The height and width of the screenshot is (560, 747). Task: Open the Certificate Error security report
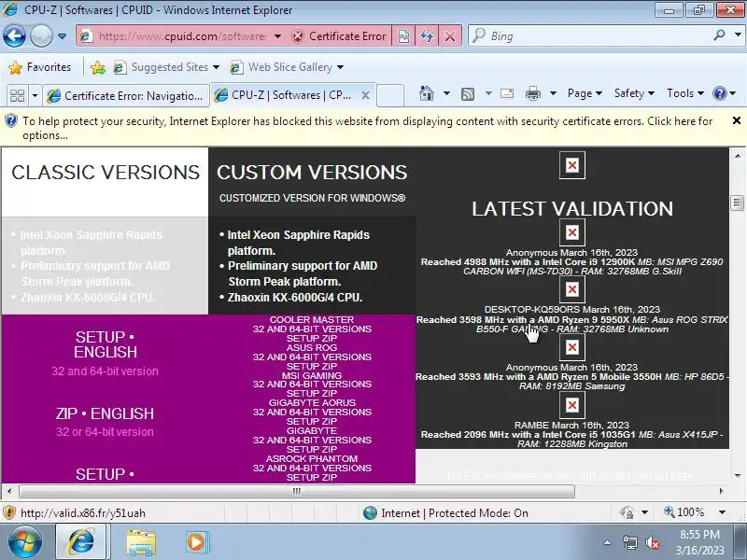coord(339,36)
